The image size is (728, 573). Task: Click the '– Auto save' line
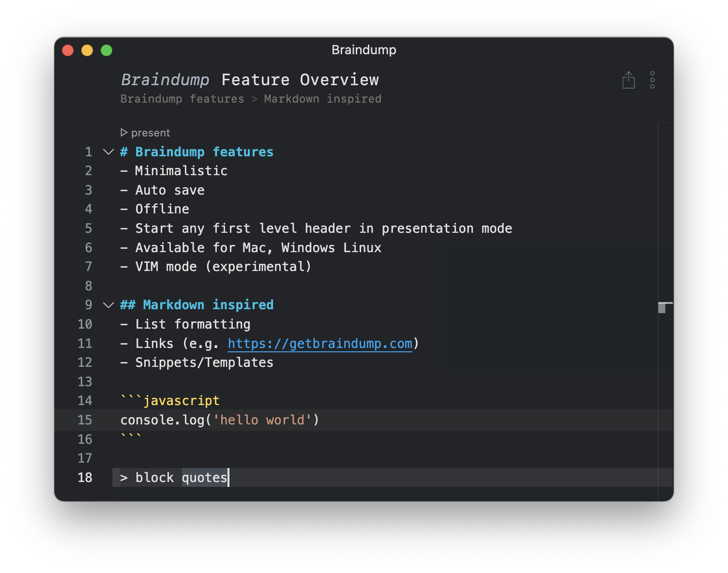pyautogui.click(x=162, y=190)
